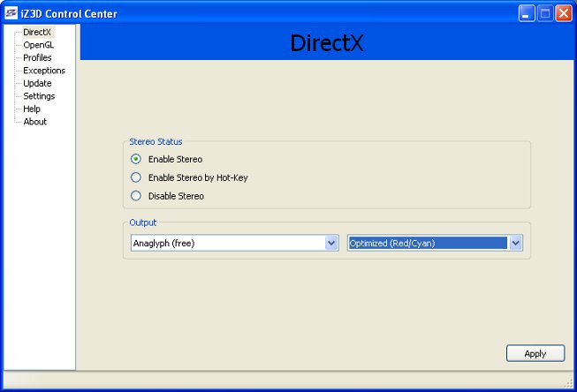Select the Enable Stereo radio button
The height and width of the screenshot is (392, 577).
click(136, 159)
